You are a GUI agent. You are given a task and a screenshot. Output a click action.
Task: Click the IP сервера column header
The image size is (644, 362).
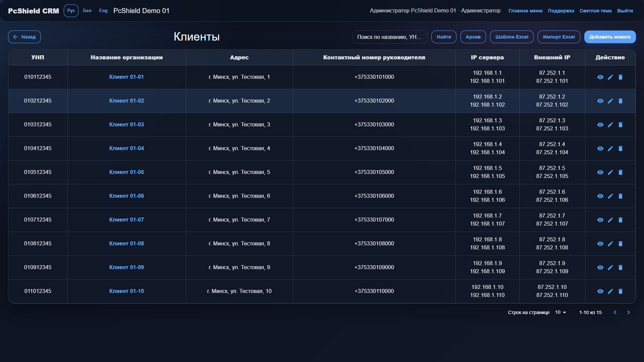pyautogui.click(x=487, y=57)
